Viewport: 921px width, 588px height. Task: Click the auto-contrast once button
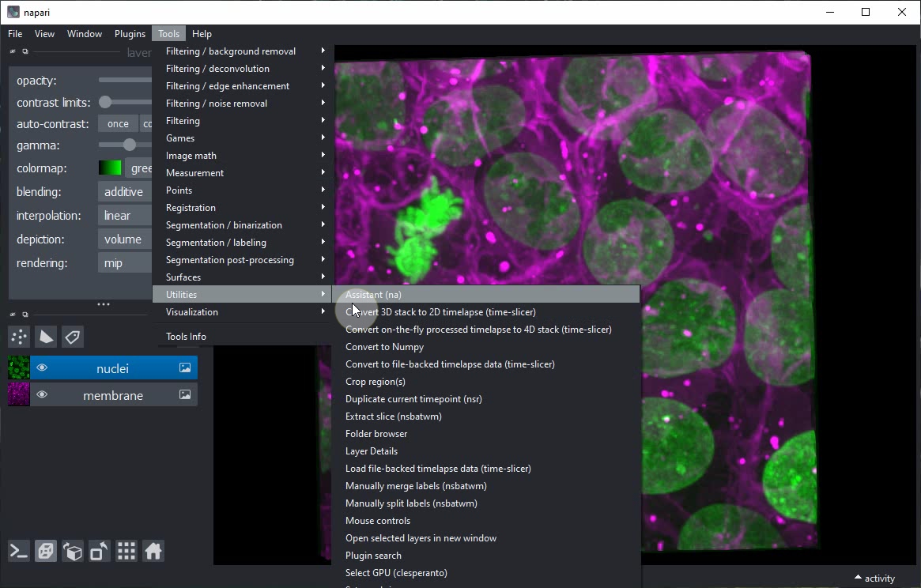[118, 124]
